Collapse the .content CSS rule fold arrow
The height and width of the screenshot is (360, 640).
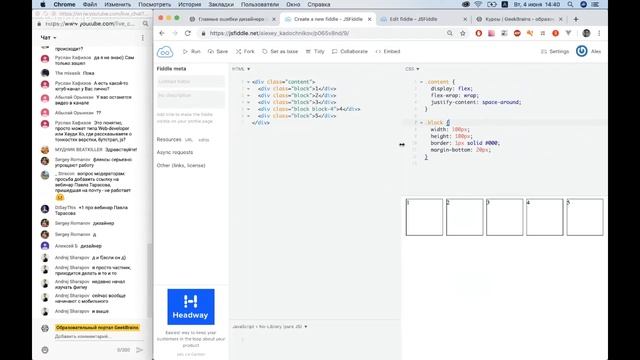point(422,82)
